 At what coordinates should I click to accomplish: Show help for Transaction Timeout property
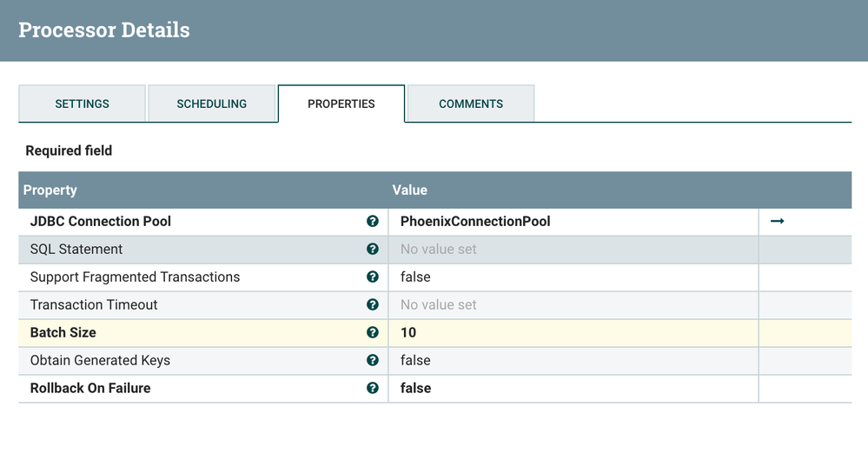(x=373, y=305)
